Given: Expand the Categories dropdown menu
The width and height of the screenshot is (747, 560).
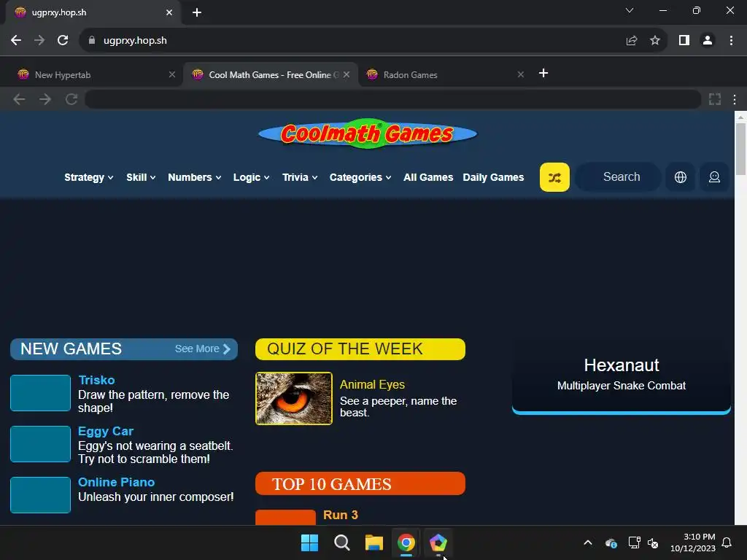Looking at the screenshot, I should tap(360, 177).
